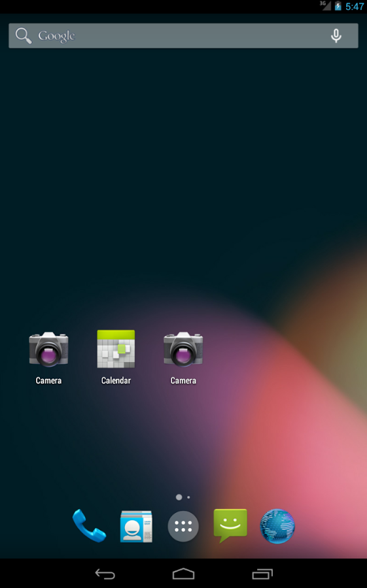Launch the Browser globe icon

click(x=277, y=526)
